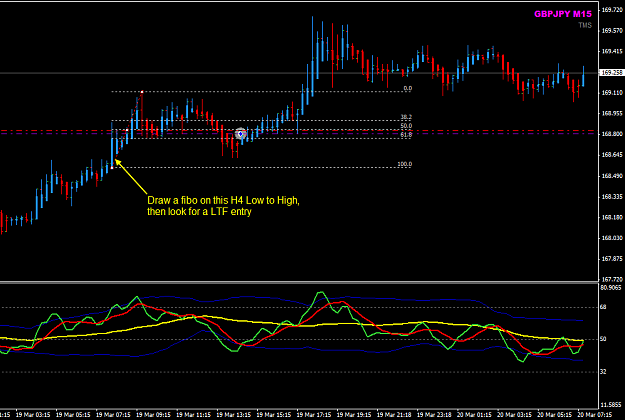The width and height of the screenshot is (625, 420).
Task: Click the 80.9065 indicator scale value
Action: coord(611,287)
